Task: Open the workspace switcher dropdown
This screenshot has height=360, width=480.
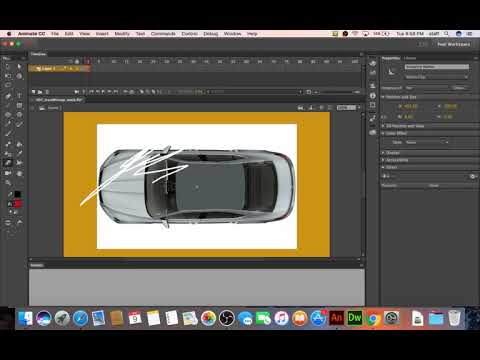Action: (453, 44)
